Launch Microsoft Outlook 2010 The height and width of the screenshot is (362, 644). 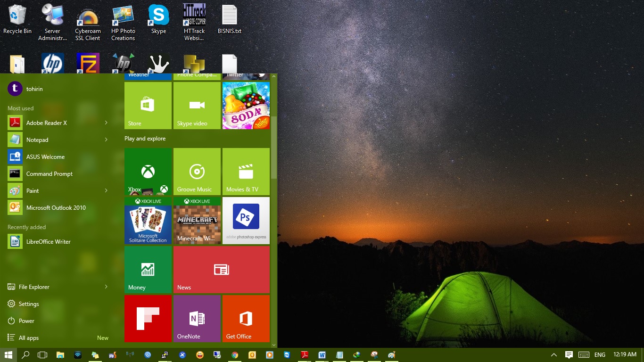(x=59, y=208)
